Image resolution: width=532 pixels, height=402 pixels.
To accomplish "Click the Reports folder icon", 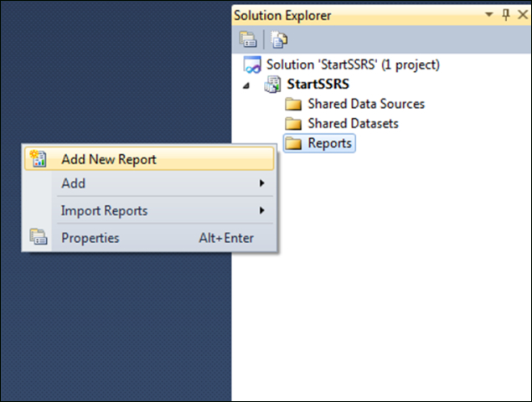I will click(x=293, y=143).
